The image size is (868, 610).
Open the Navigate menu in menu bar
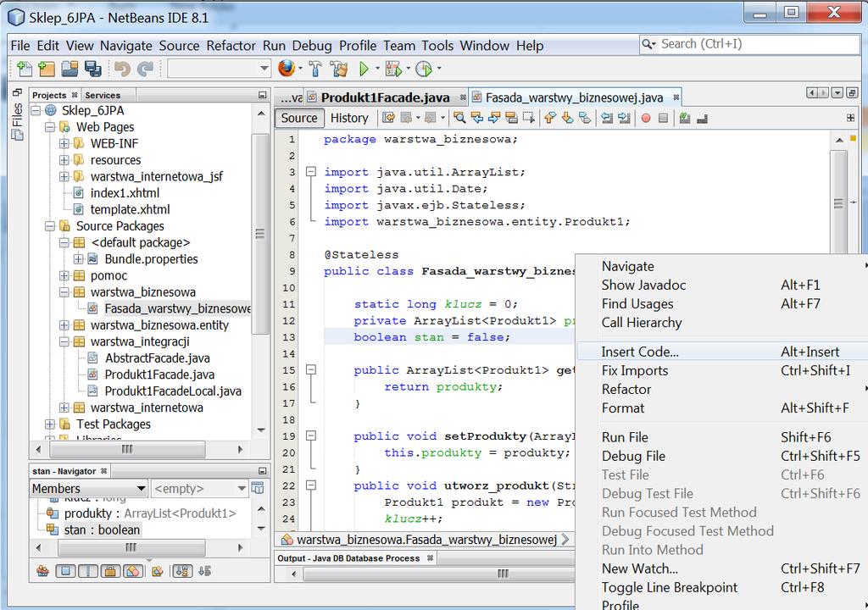click(125, 46)
